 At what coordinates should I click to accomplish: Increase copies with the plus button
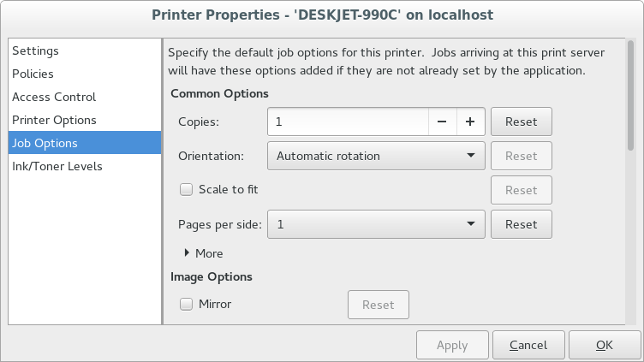click(x=470, y=122)
